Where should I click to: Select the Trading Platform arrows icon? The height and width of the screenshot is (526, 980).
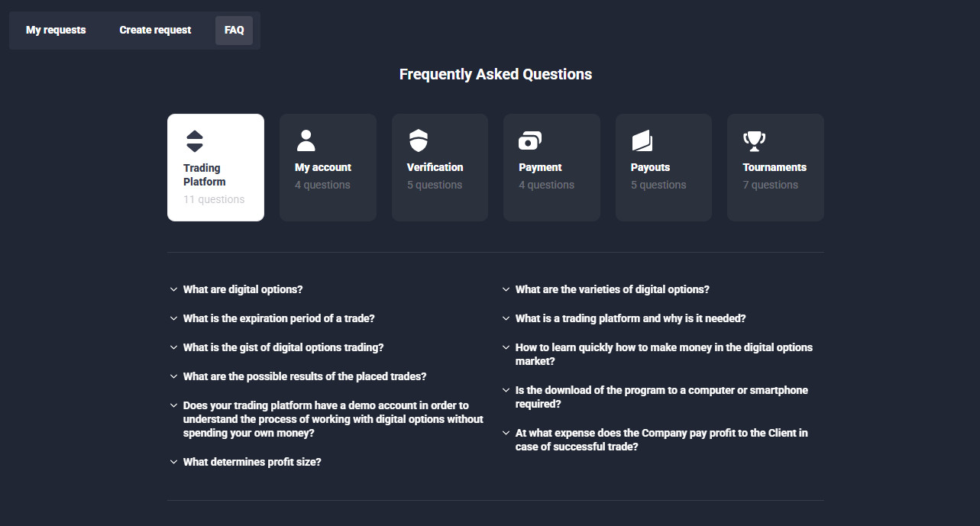pyautogui.click(x=195, y=140)
